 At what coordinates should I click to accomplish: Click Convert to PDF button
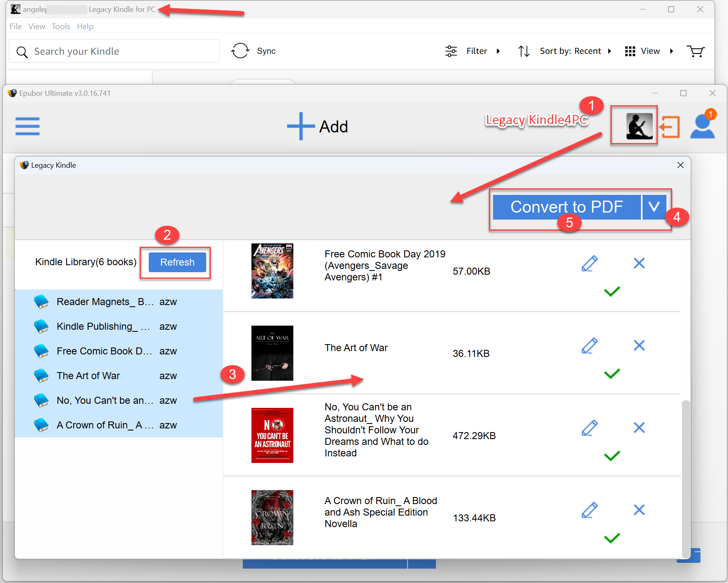[567, 207]
